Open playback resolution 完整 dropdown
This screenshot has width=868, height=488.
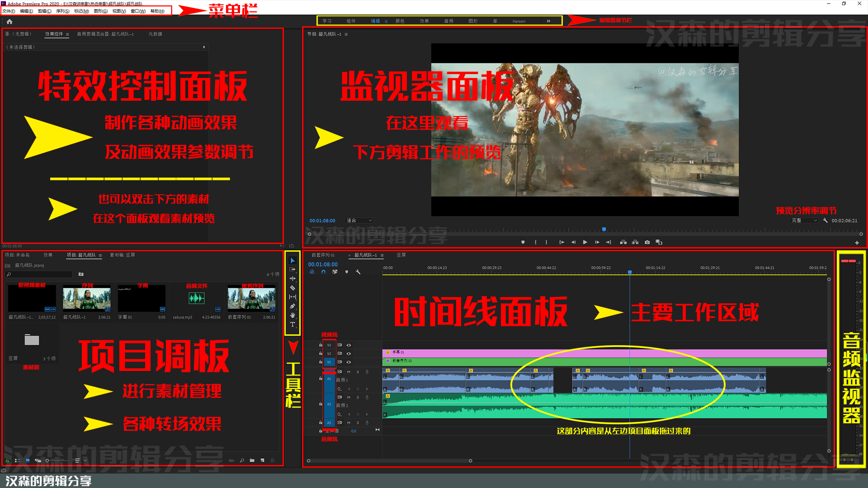pos(805,221)
